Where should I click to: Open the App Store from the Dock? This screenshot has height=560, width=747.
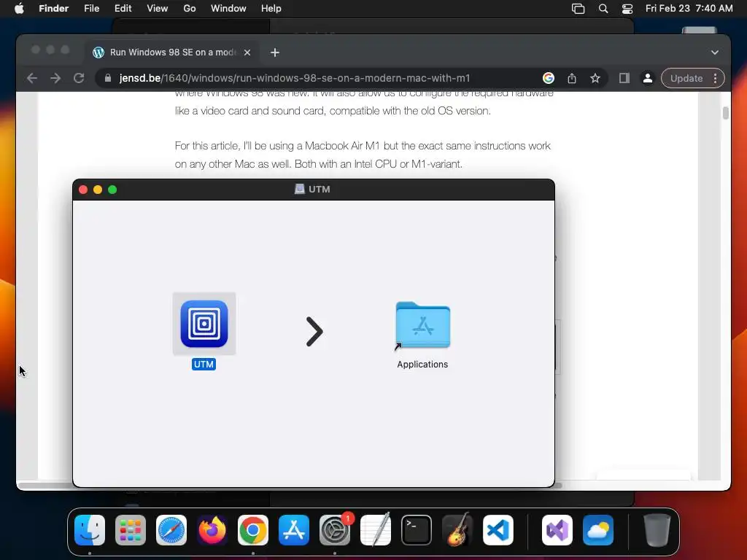click(x=294, y=530)
